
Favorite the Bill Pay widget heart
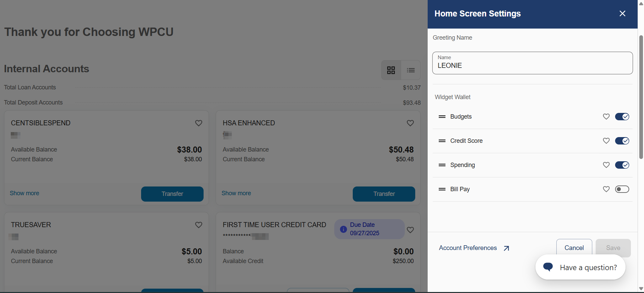pos(606,189)
